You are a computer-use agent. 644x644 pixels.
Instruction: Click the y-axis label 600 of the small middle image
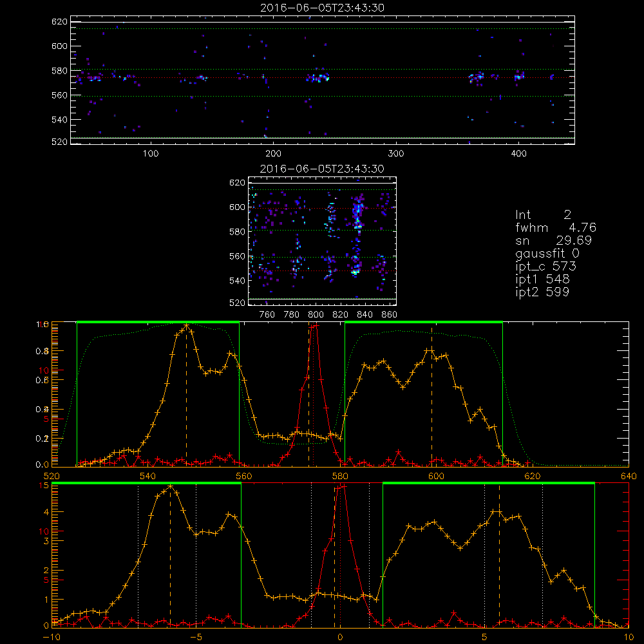(x=237, y=207)
